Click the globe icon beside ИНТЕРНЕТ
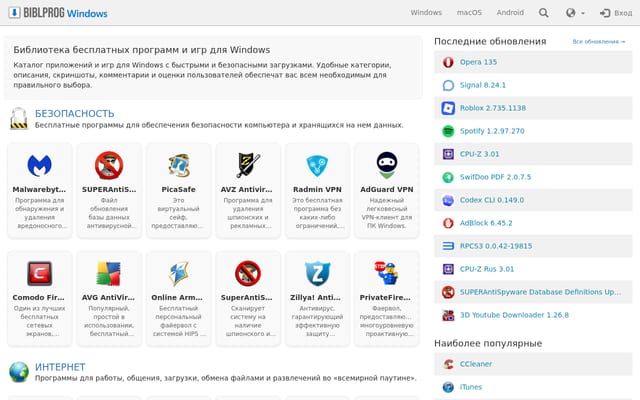 tap(19, 372)
